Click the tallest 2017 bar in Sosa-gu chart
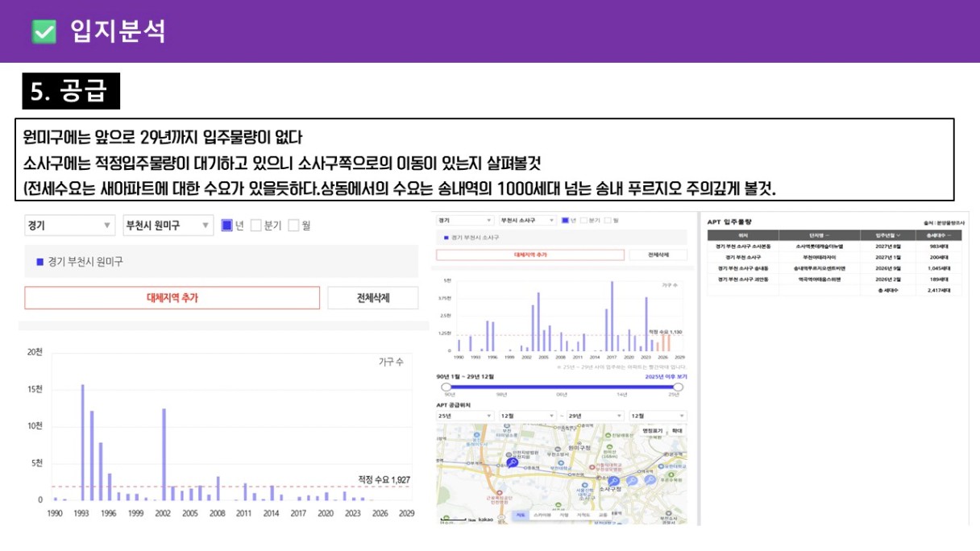The width and height of the screenshot is (980, 551). (x=612, y=316)
